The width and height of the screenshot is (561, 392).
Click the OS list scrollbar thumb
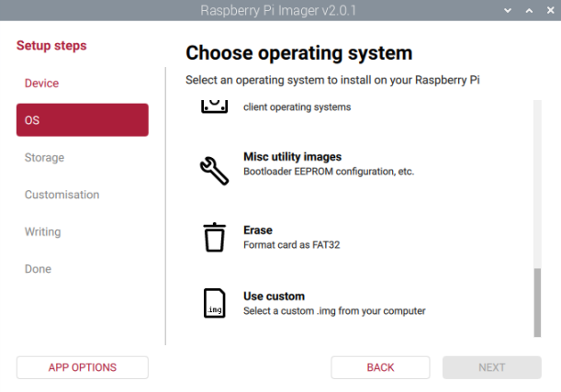point(537,303)
